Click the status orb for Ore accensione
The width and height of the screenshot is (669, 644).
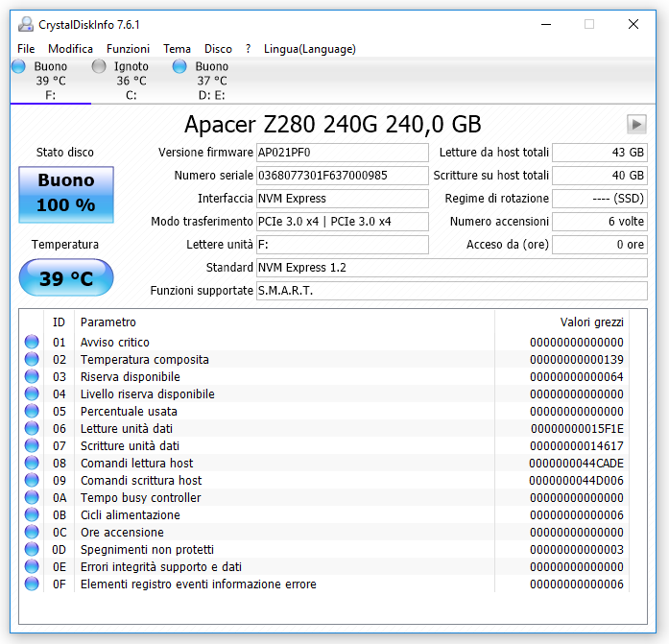pyautogui.click(x=32, y=533)
